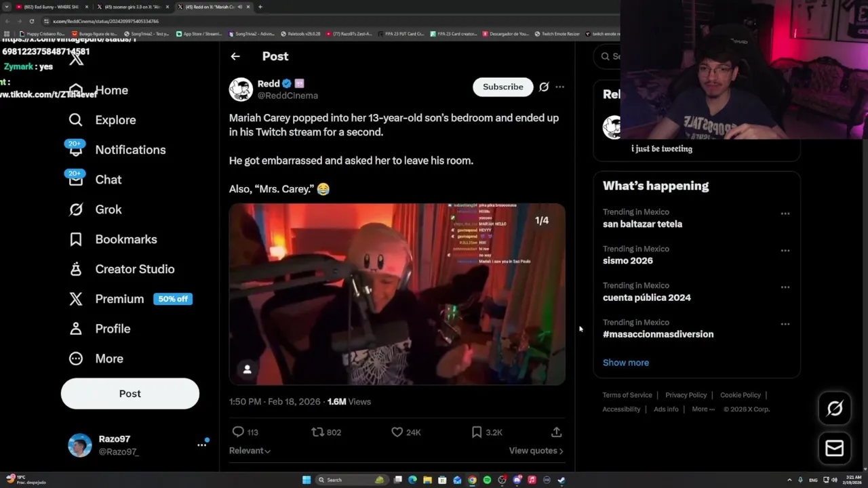Open Explore from the sidebar
Viewport: 868px width, 488px height.
102,120
